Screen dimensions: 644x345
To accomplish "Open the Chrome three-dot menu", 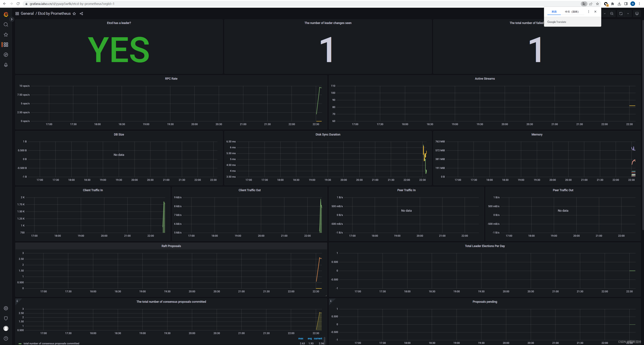I will 639,4.
